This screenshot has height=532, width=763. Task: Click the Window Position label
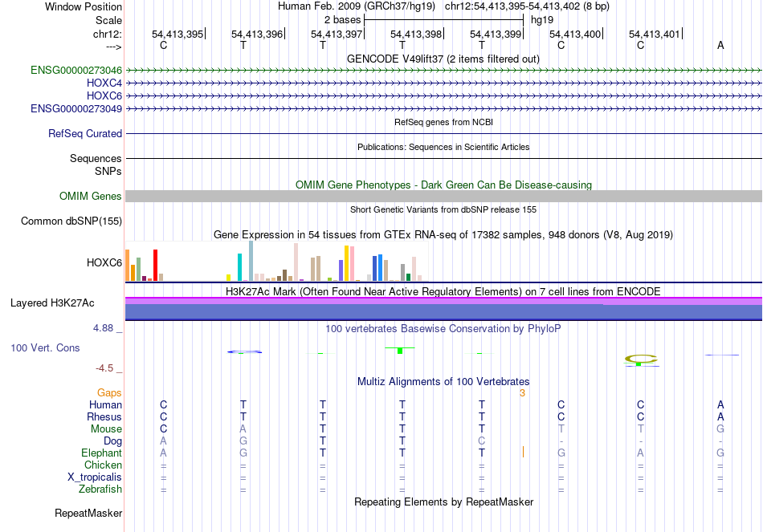84,6
